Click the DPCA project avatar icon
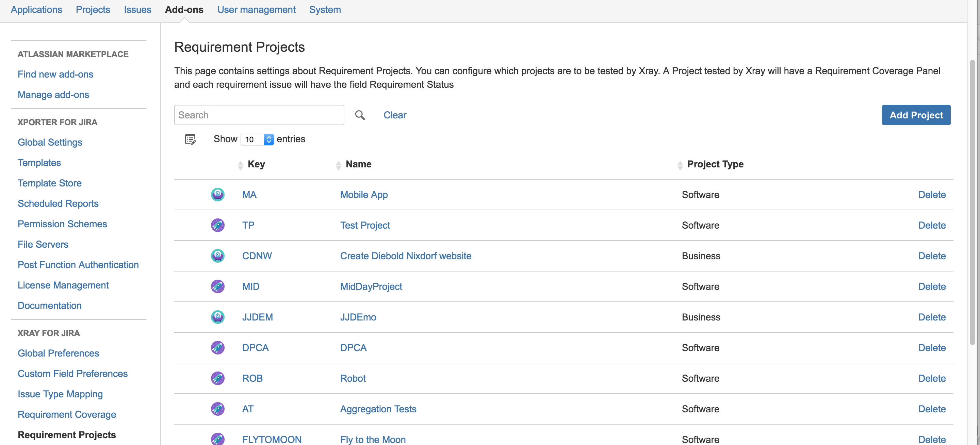Image resolution: width=980 pixels, height=445 pixels. [218, 348]
